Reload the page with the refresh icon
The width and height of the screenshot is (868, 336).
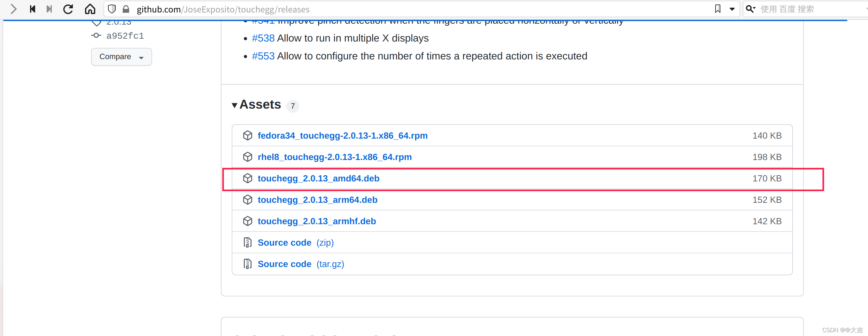[x=68, y=9]
